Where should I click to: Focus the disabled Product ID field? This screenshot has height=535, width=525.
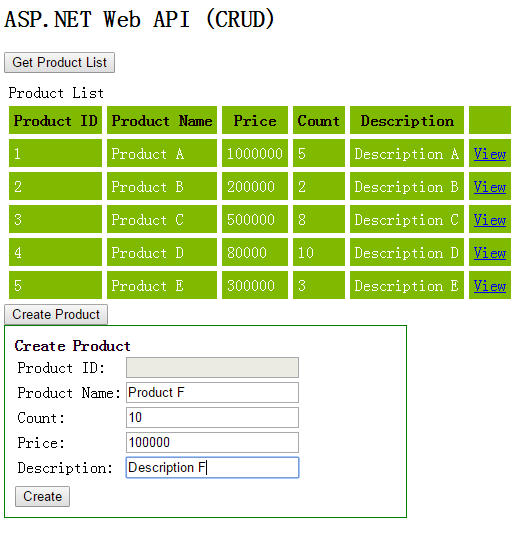point(213,367)
